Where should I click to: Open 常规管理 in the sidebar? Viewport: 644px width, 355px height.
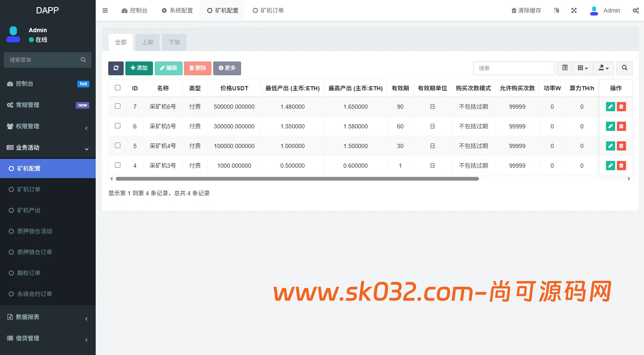(48, 105)
